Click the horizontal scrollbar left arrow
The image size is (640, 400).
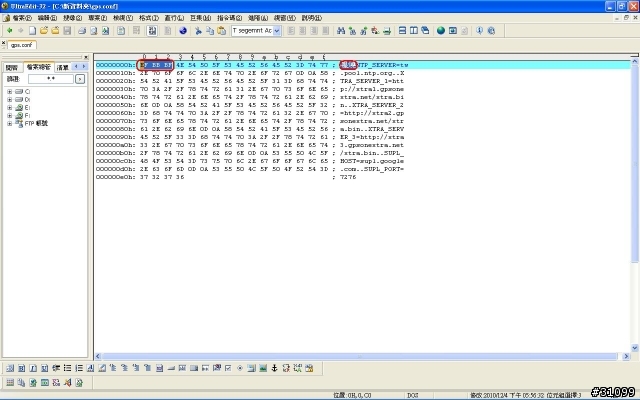point(98,356)
